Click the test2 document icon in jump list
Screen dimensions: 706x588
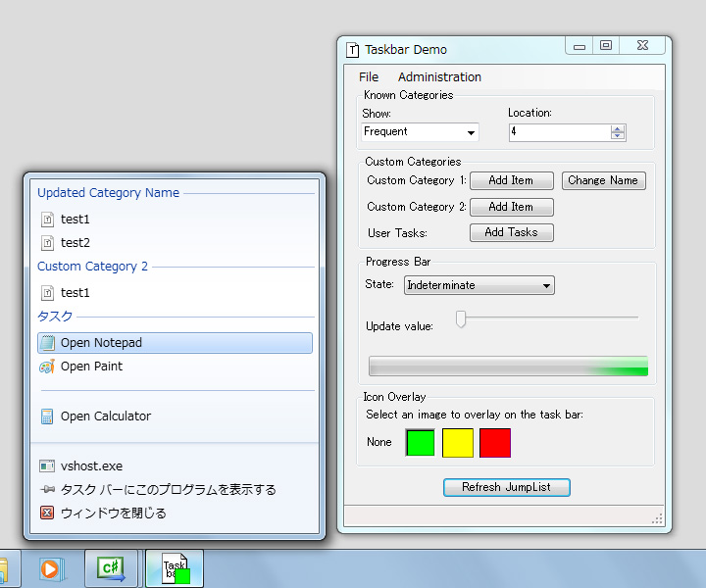47,242
